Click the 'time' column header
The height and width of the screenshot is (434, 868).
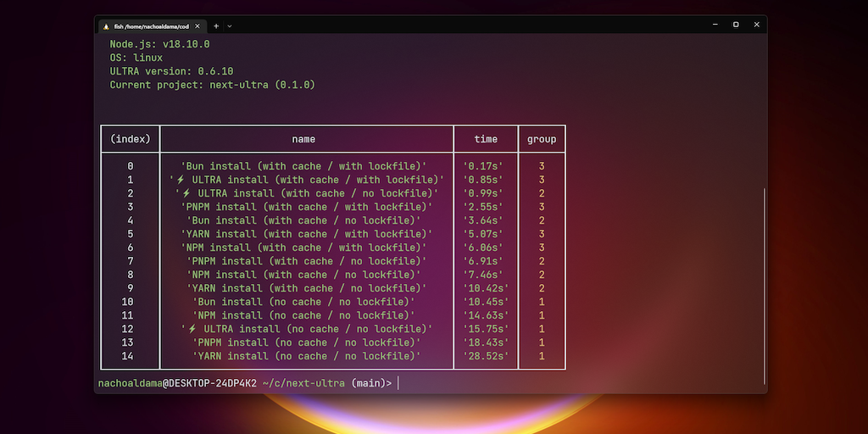click(486, 139)
